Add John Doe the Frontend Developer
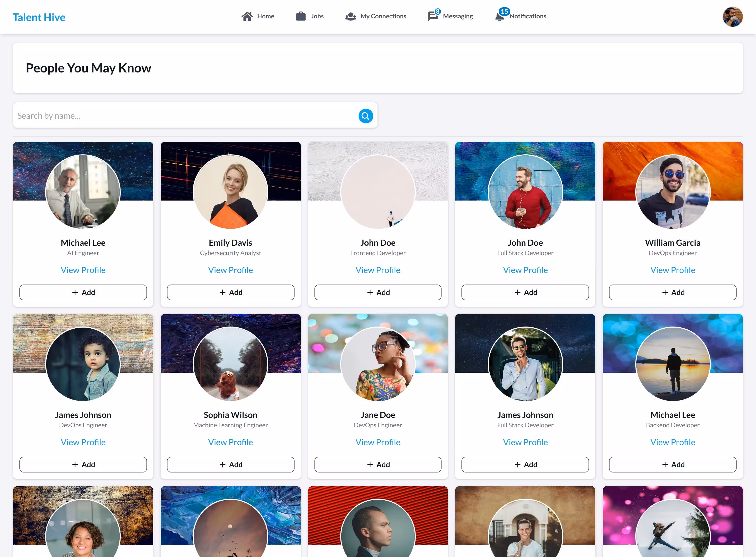The width and height of the screenshot is (756, 557). pyautogui.click(x=378, y=292)
